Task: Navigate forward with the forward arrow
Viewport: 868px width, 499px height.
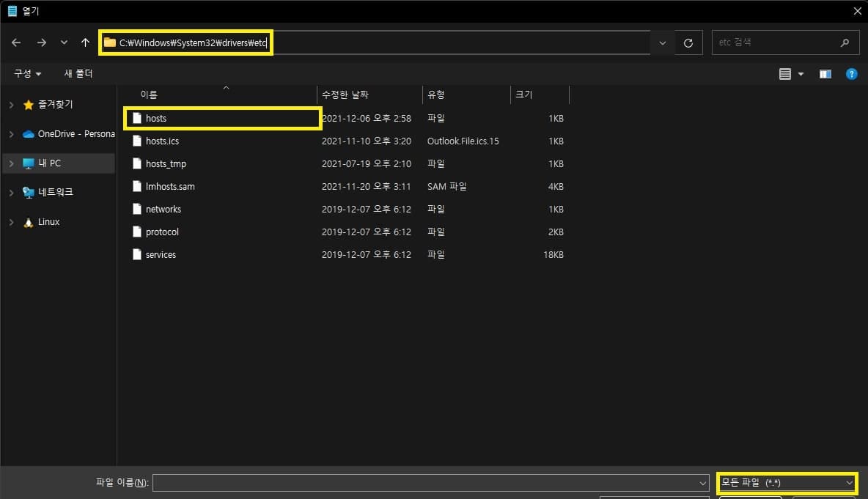Action: (40, 42)
